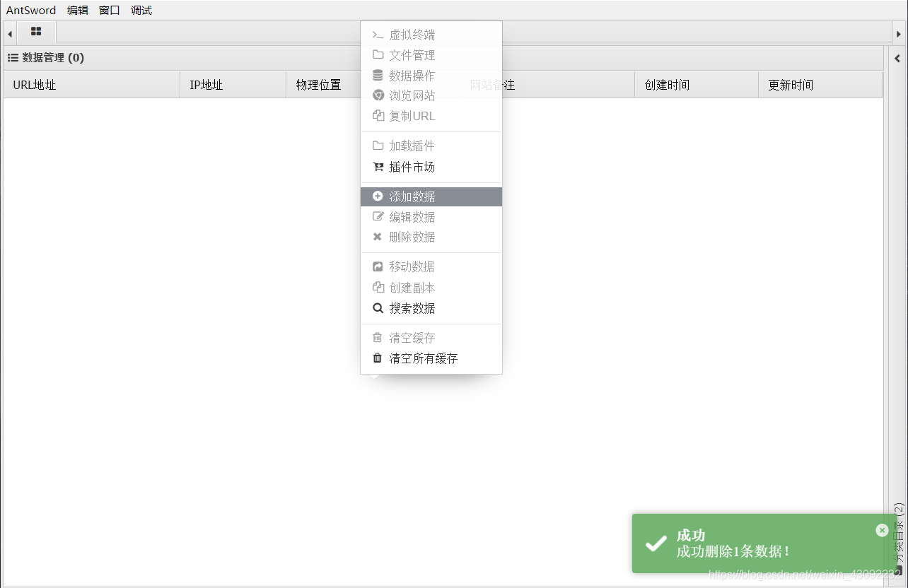The width and height of the screenshot is (908, 588).
Task: Click the Chrome icon beside 浏览网站
Action: tap(378, 95)
